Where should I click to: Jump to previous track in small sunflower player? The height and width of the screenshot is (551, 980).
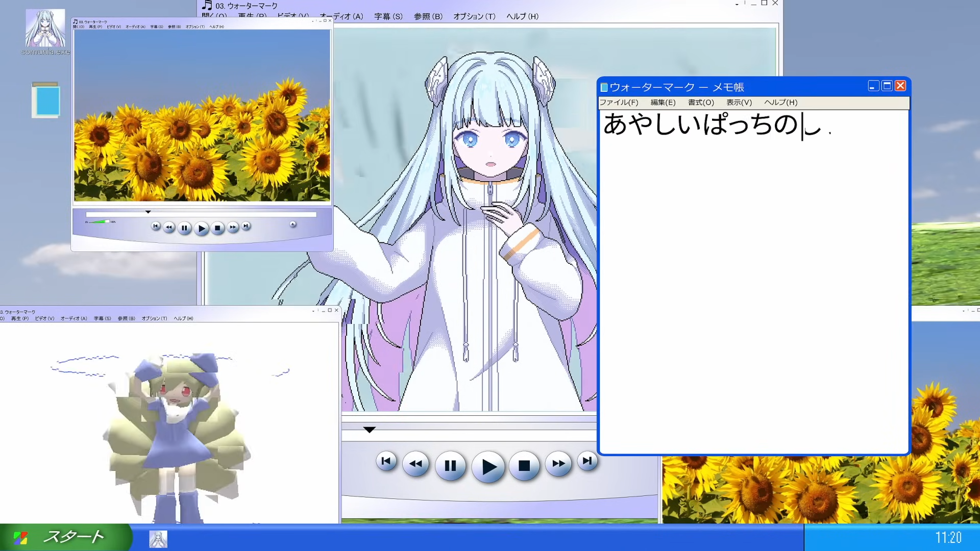tap(156, 226)
